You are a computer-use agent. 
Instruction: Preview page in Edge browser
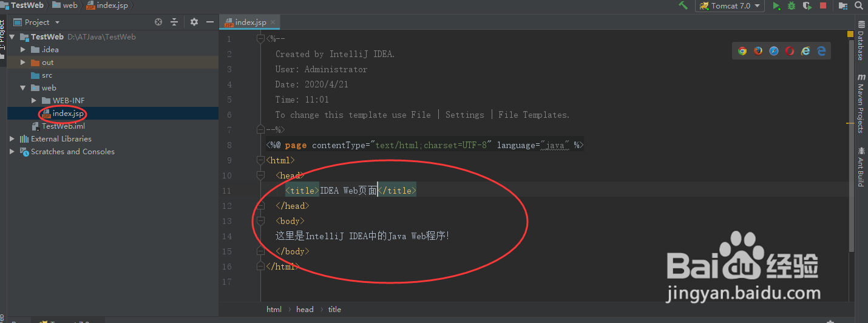pyautogui.click(x=821, y=51)
